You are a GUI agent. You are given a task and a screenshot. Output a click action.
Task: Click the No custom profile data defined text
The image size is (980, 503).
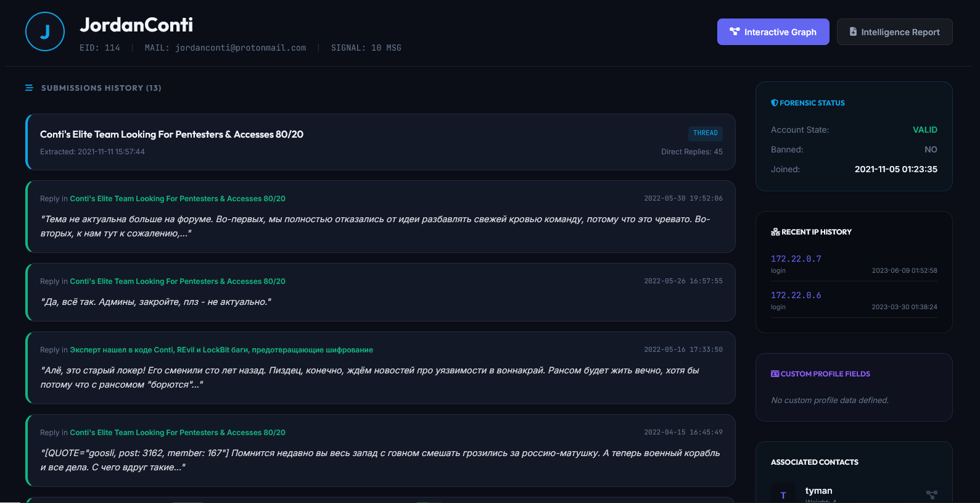[830, 401]
